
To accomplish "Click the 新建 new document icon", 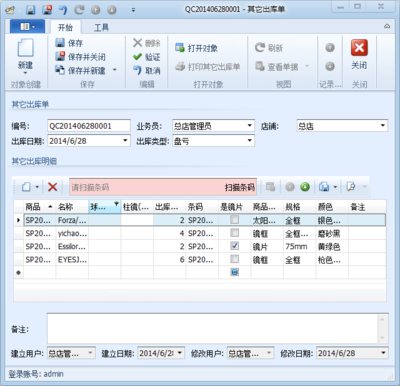I will (x=25, y=48).
